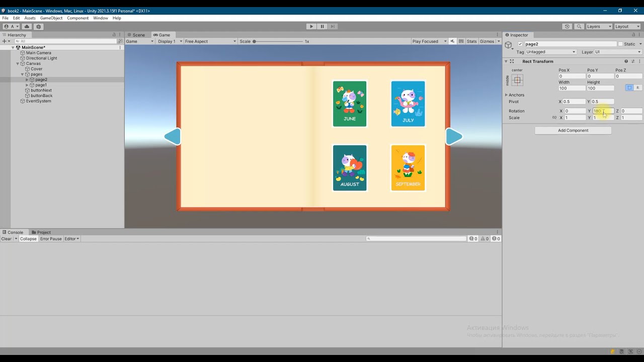Toggle the Stats button
The image size is (644, 362).
tap(471, 41)
